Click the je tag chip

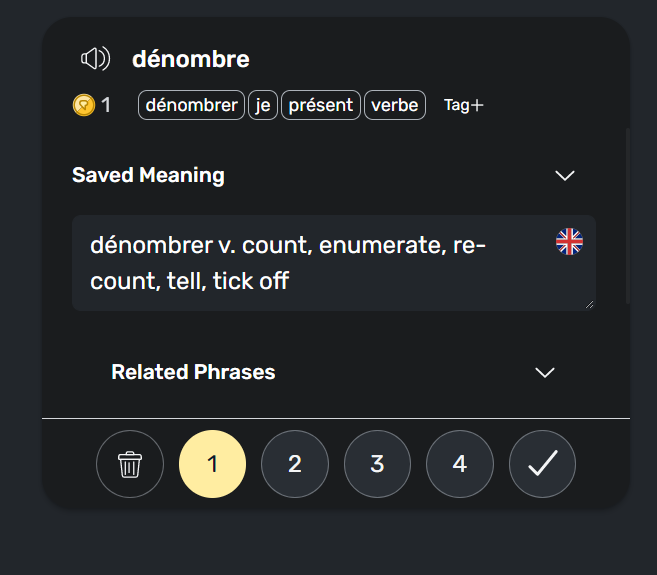pyautogui.click(x=263, y=105)
